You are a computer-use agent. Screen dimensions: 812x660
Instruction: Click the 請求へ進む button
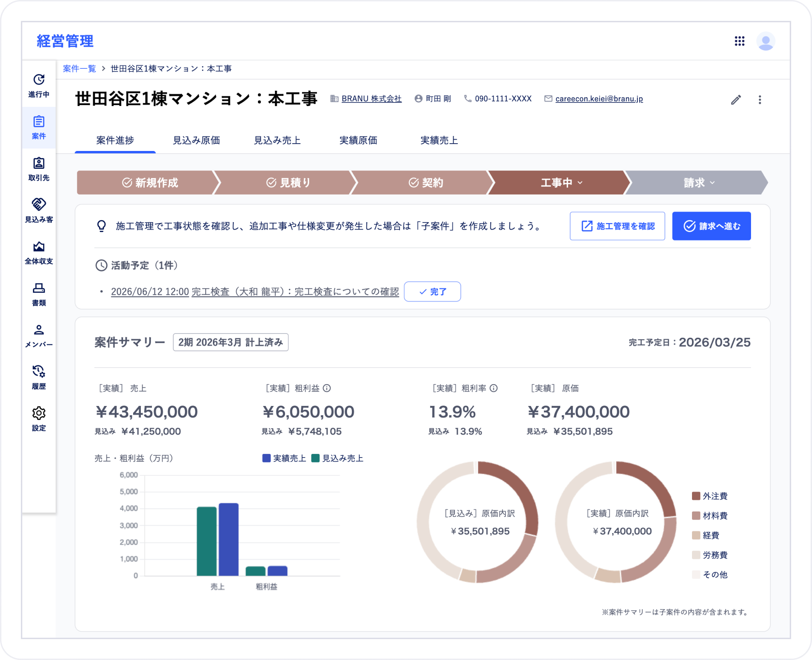coord(711,226)
